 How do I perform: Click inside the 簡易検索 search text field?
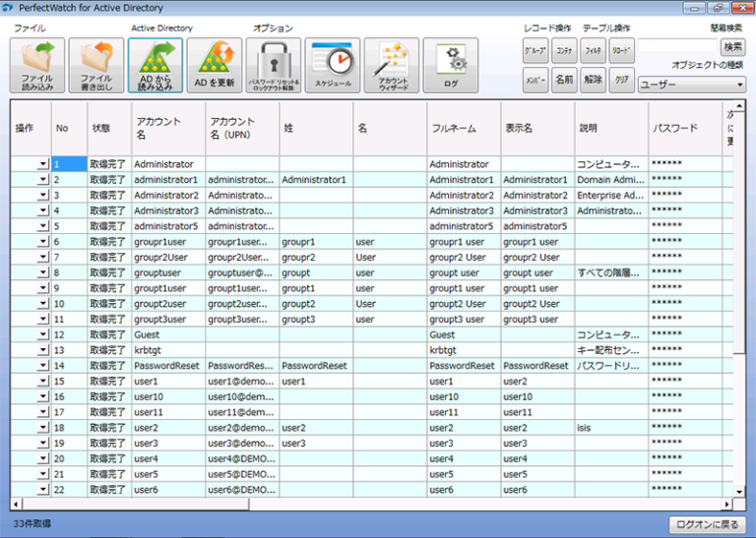click(678, 46)
